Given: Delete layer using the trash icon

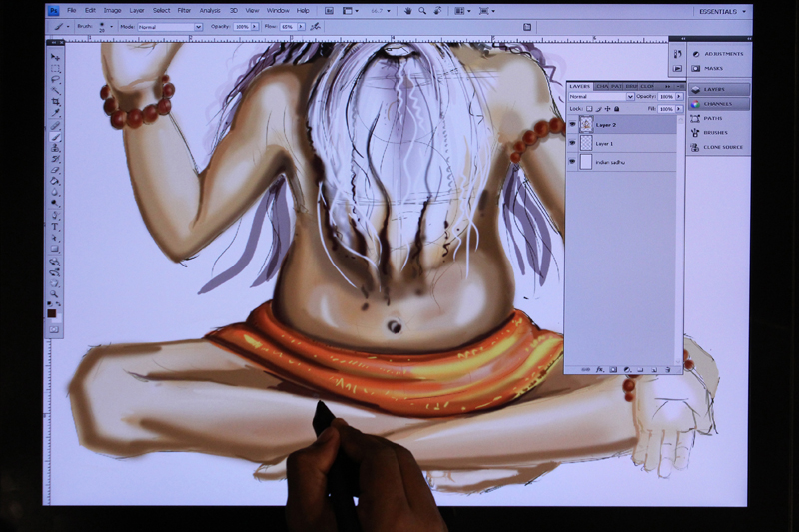Looking at the screenshot, I should pos(666,369).
